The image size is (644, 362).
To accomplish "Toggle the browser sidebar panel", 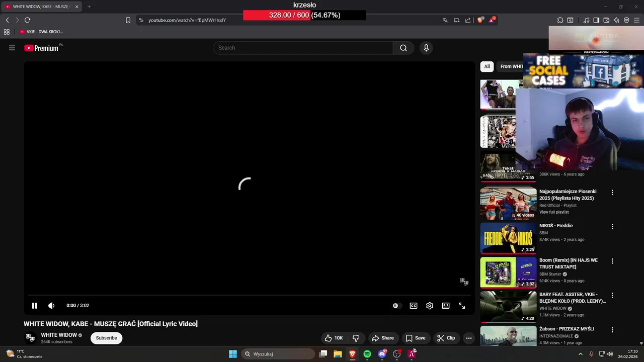I will (596, 20).
